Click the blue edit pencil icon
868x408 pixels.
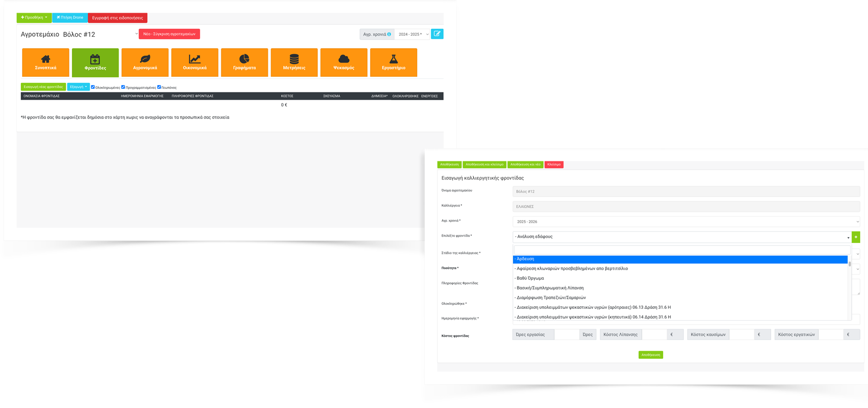pos(437,34)
